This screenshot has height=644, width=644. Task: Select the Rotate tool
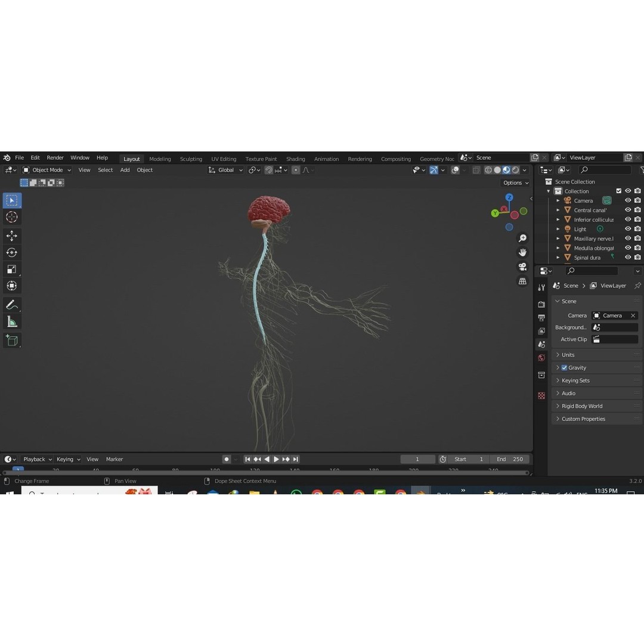(x=12, y=252)
